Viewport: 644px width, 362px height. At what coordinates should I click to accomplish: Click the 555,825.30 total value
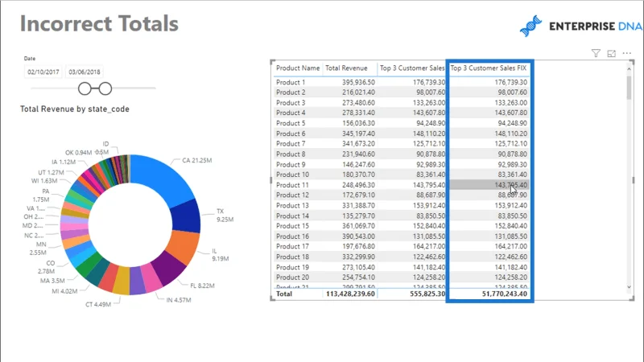[x=427, y=294]
